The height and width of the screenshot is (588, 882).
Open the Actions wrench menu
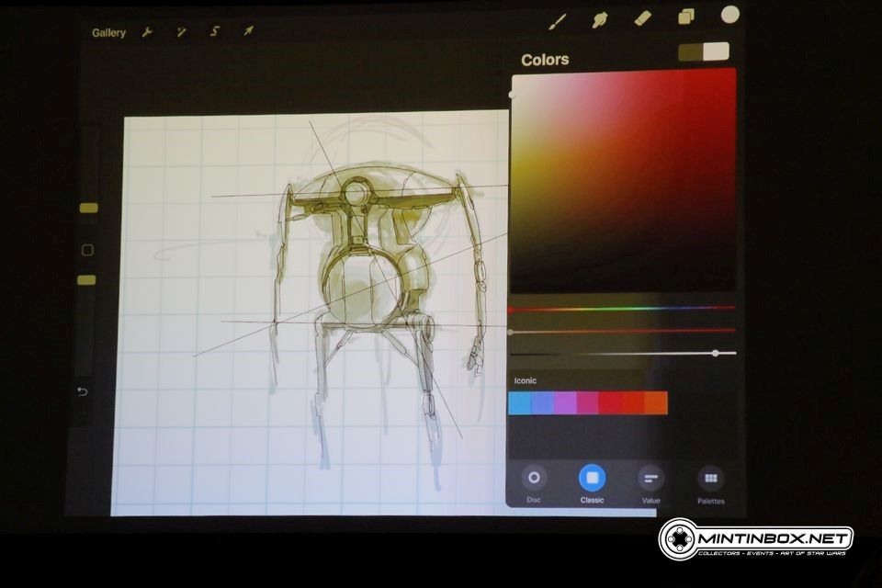click(147, 32)
